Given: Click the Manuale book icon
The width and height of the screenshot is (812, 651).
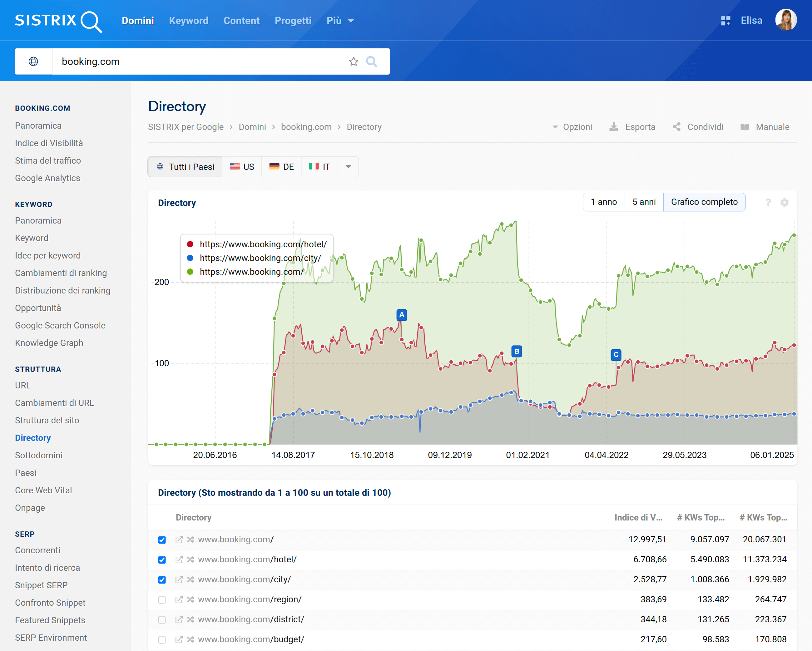Looking at the screenshot, I should click(x=745, y=127).
